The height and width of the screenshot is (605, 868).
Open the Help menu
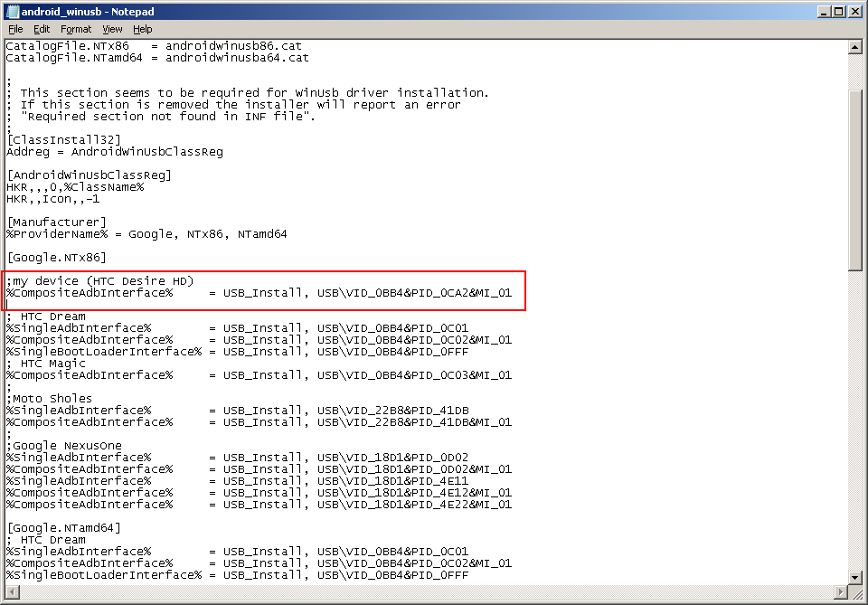(x=143, y=29)
